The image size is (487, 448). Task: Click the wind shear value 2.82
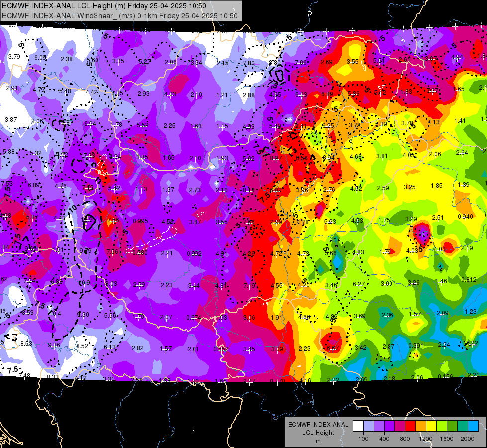138,348
